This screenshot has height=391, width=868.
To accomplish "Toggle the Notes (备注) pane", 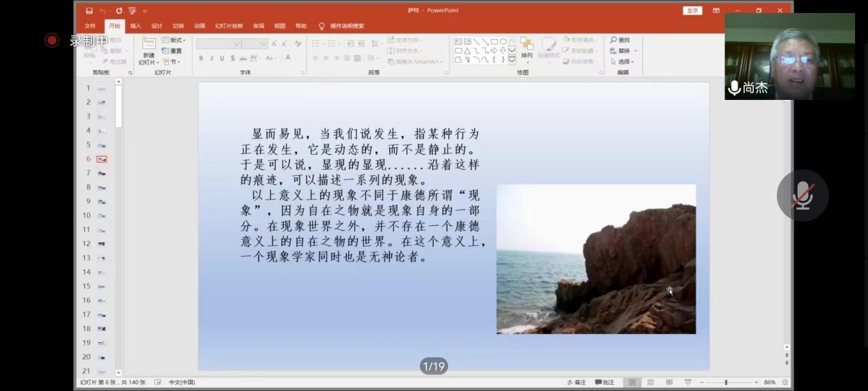I will [577, 382].
